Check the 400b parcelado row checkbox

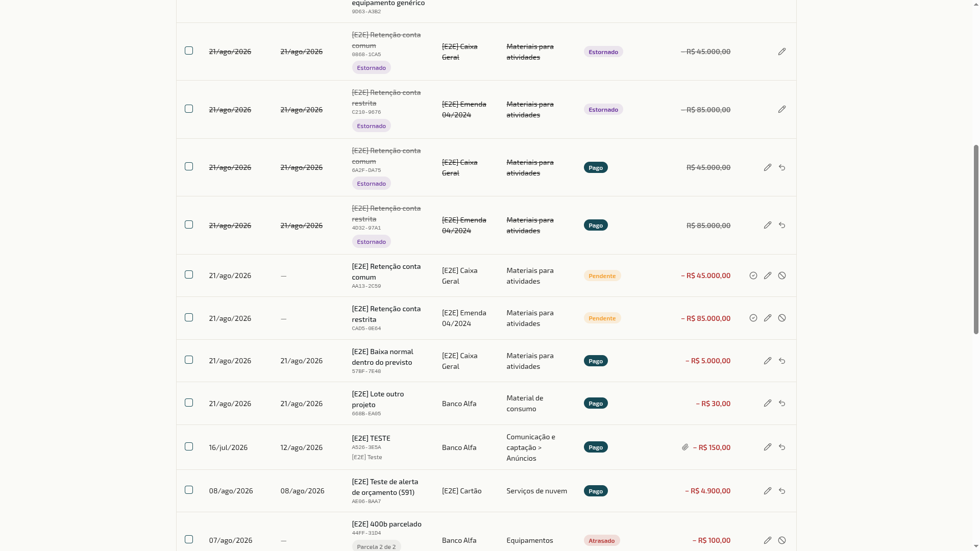point(189,539)
